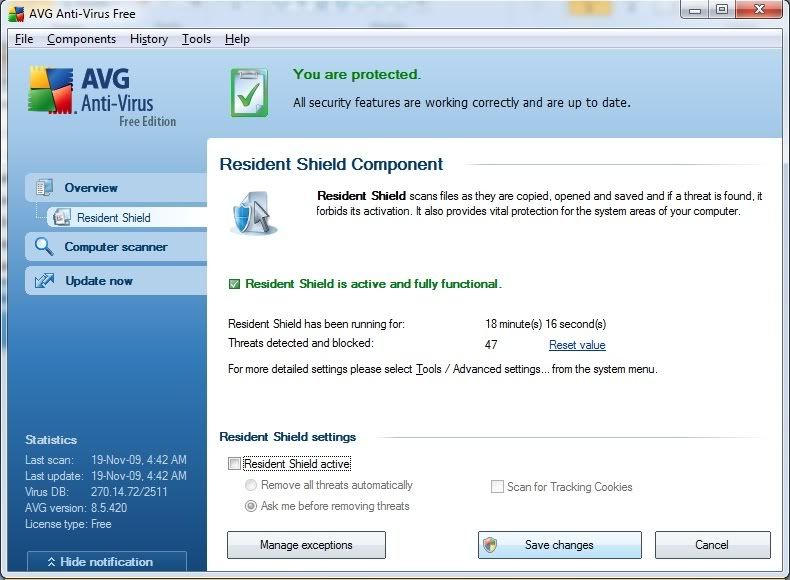Screen dimensions: 790x580
Task: Click Virus DB value '270.14.72/2511'
Action: pos(129,492)
